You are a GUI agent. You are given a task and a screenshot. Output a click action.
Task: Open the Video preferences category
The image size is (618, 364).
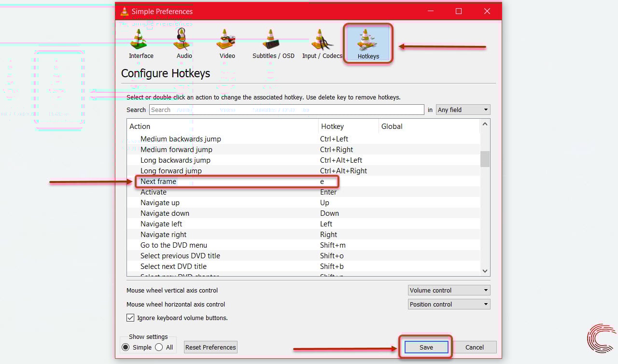[227, 44]
